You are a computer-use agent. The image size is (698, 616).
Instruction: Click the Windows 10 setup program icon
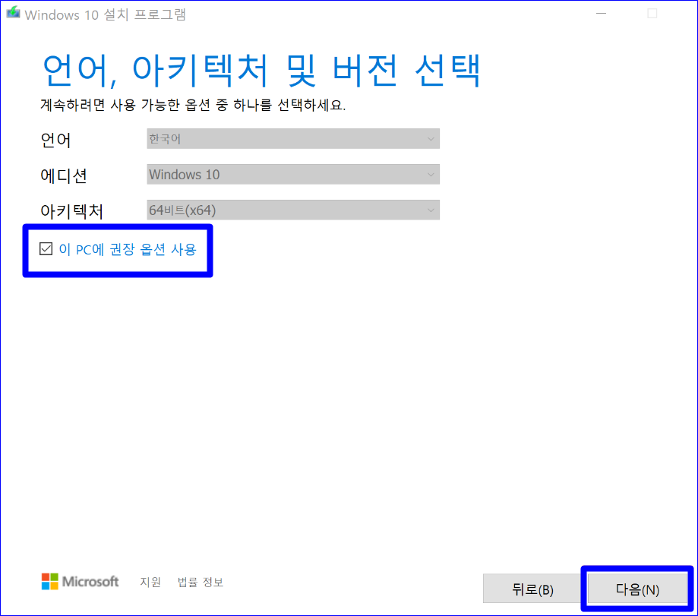pyautogui.click(x=13, y=12)
